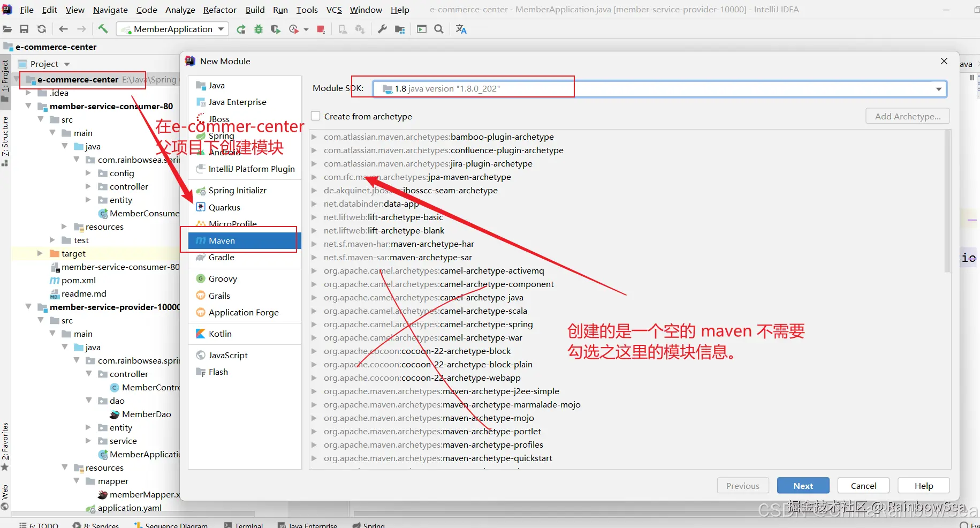This screenshot has height=528, width=980.
Task: Switch to the Structure tool window tab
Action: [5, 140]
